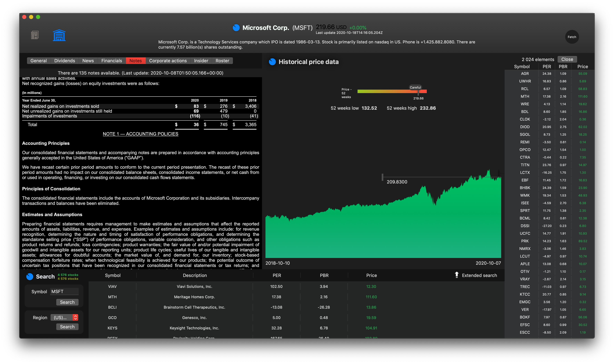Select WRE in the symbol list
This screenshot has width=614, height=364.
[x=549, y=104]
